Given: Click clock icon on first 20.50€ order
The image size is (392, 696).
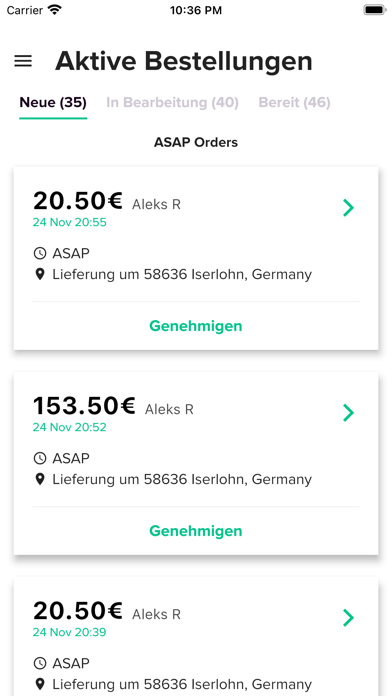Looking at the screenshot, I should 40,253.
